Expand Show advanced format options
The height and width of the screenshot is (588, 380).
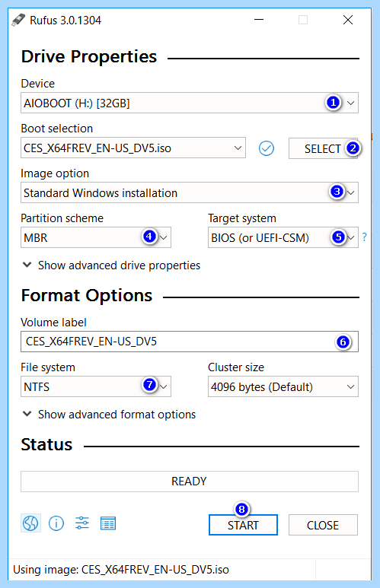[109, 415]
